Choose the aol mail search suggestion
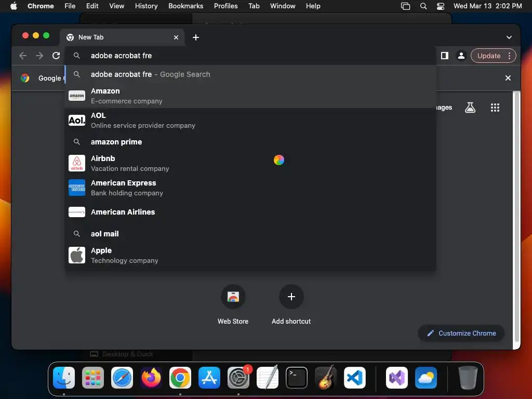Screen dimensions: 532x399 click(250, 234)
